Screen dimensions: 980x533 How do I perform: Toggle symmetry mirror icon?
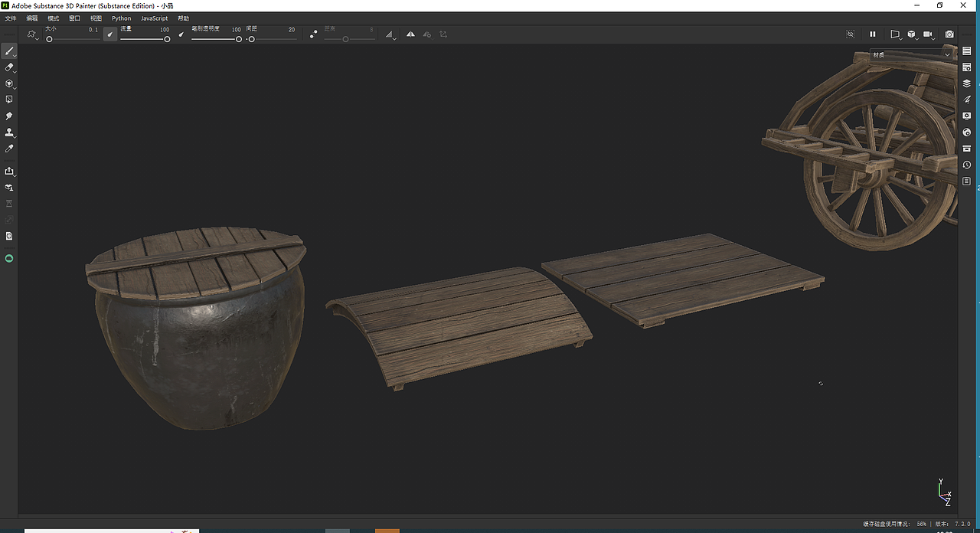[x=411, y=34]
